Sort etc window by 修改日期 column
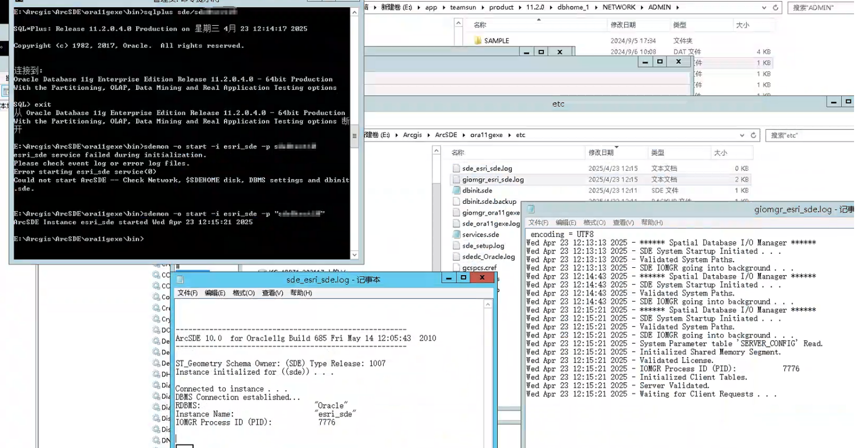The image size is (868, 448). pyautogui.click(x=616, y=152)
